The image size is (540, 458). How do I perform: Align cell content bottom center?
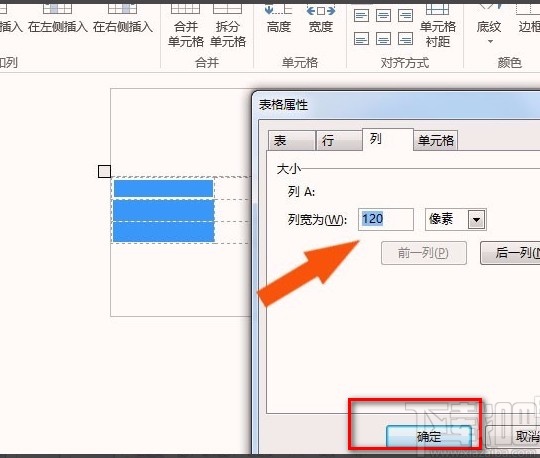tap(383, 39)
